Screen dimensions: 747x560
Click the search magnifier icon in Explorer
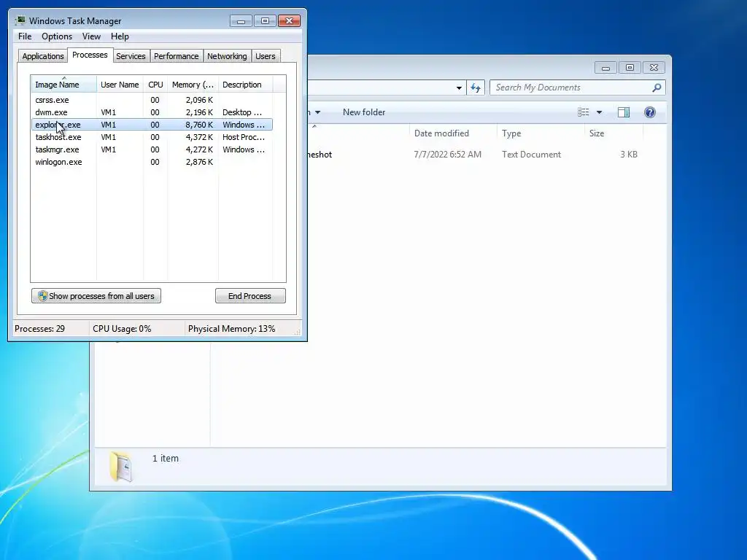657,87
